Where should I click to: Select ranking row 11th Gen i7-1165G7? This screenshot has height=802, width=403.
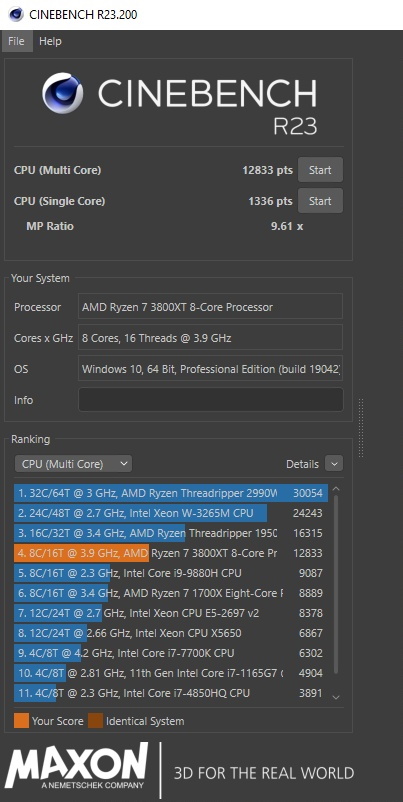(171, 673)
